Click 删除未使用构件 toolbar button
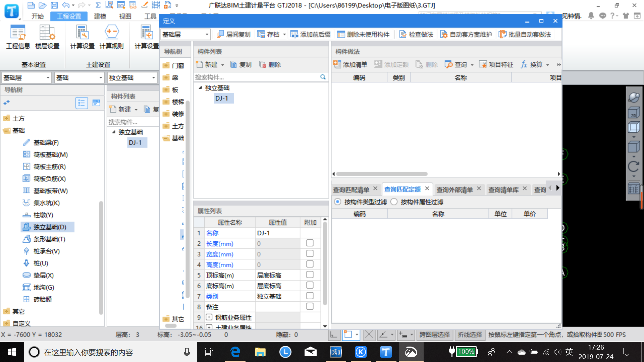Image resolution: width=644 pixels, height=362 pixels. tap(363, 35)
